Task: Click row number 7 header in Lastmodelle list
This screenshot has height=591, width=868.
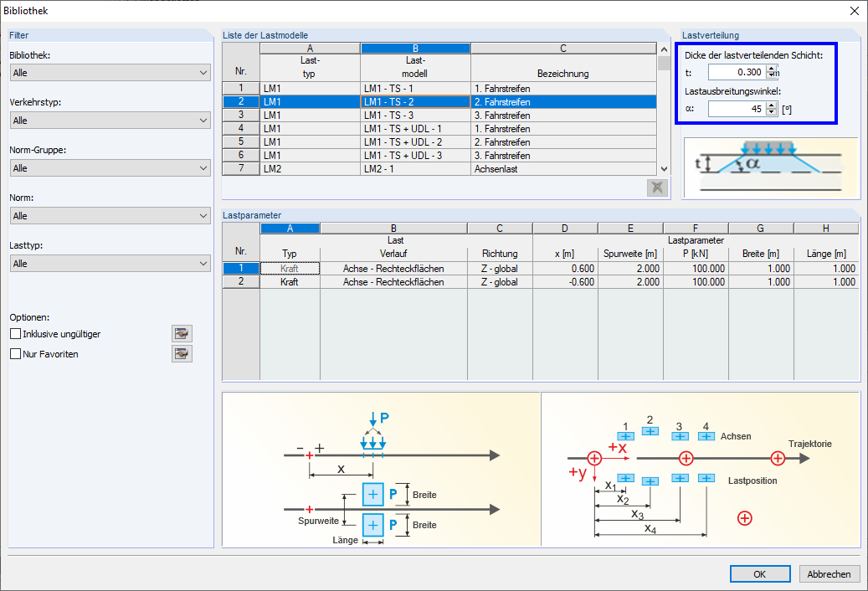Action: click(x=241, y=168)
